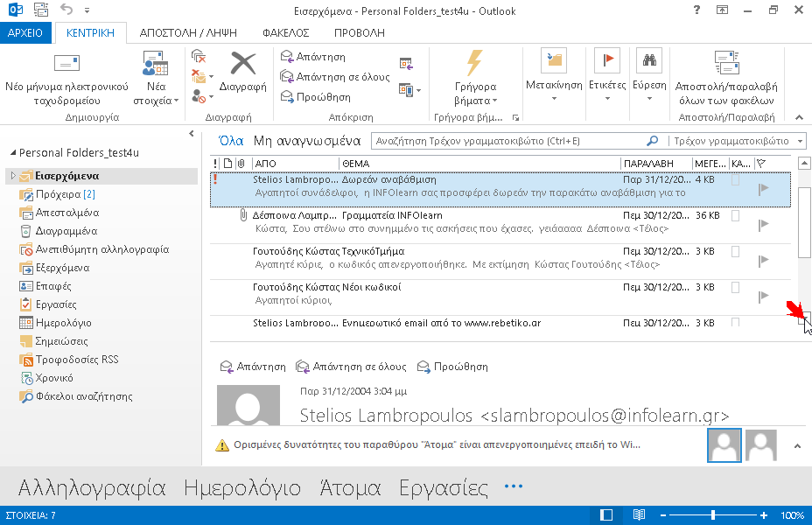Open Τρέχον γραμματοκιβώτιο scope dropdown
Viewport: 812px width, 525px height.
click(800, 141)
